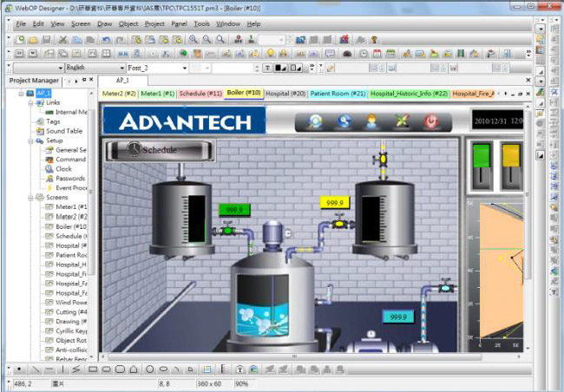
Task: Switch to the Schedule (#11) screen tab
Action: (x=200, y=94)
